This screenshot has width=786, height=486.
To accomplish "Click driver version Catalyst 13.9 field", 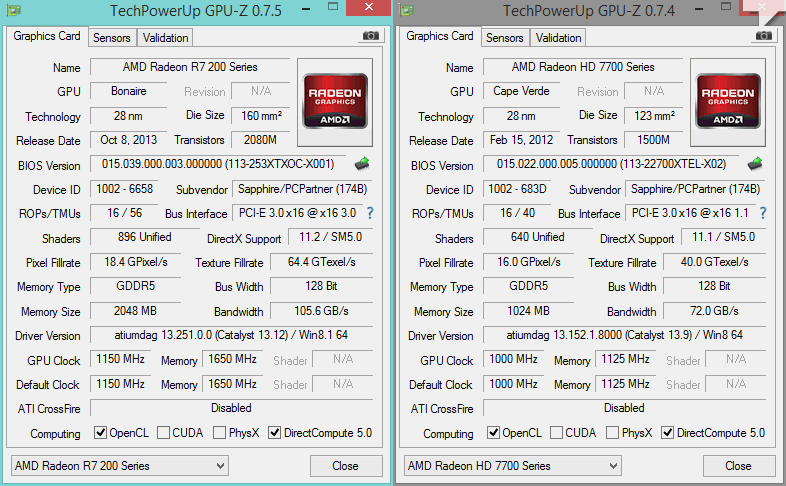I will click(625, 335).
